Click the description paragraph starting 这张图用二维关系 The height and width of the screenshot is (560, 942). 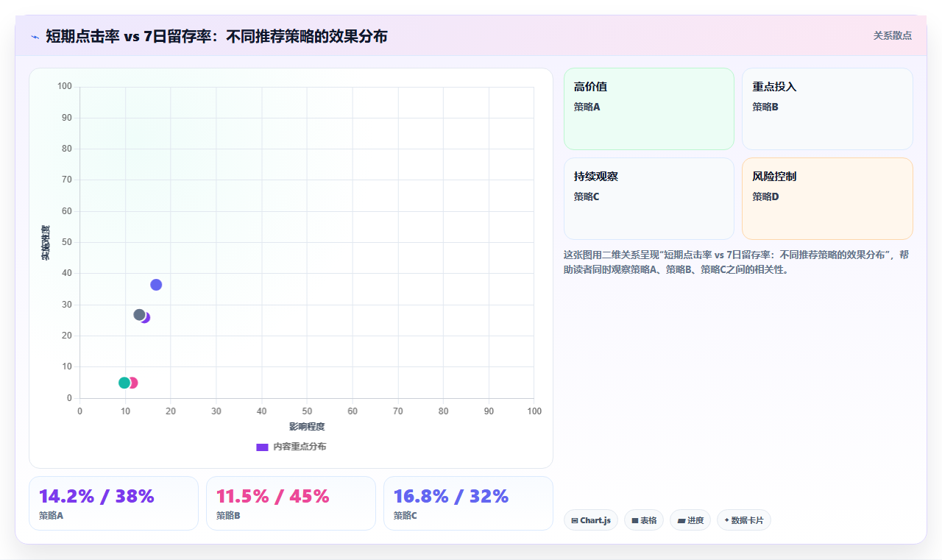737,262
